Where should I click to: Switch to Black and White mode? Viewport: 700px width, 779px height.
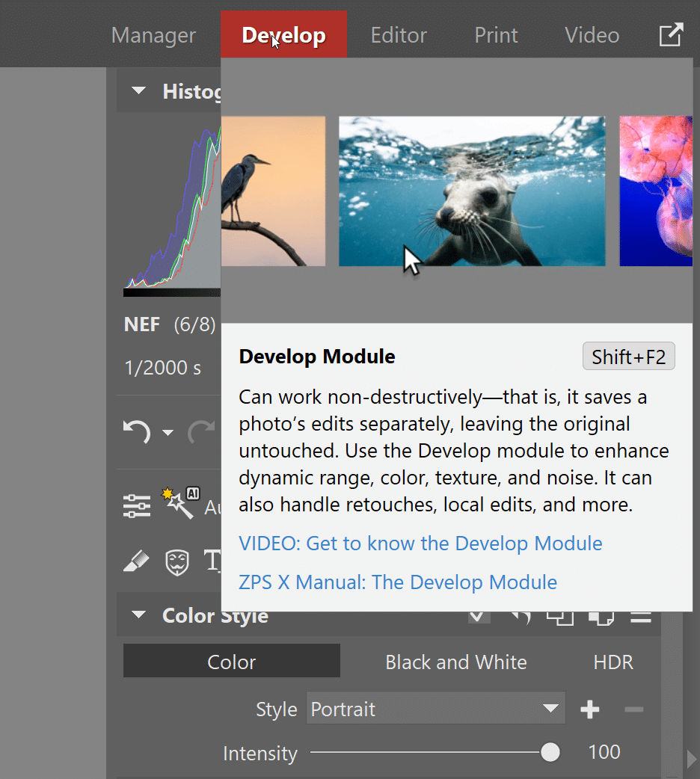point(456,662)
